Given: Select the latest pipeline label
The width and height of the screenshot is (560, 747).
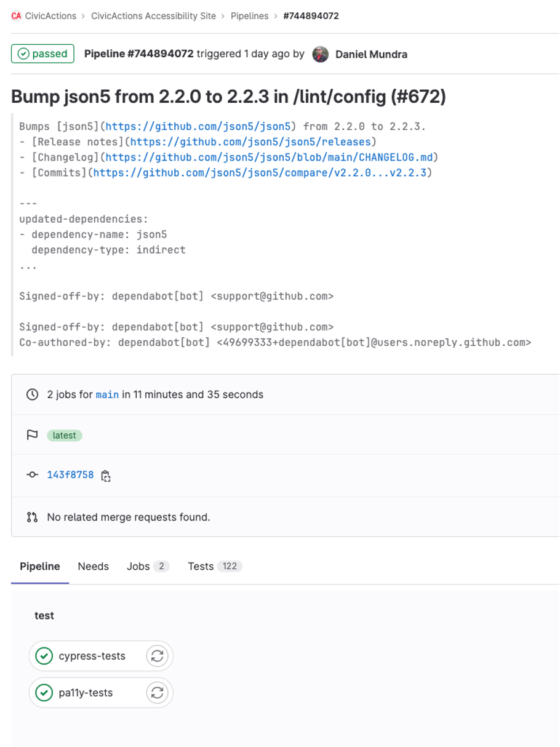Looking at the screenshot, I should 64,435.
